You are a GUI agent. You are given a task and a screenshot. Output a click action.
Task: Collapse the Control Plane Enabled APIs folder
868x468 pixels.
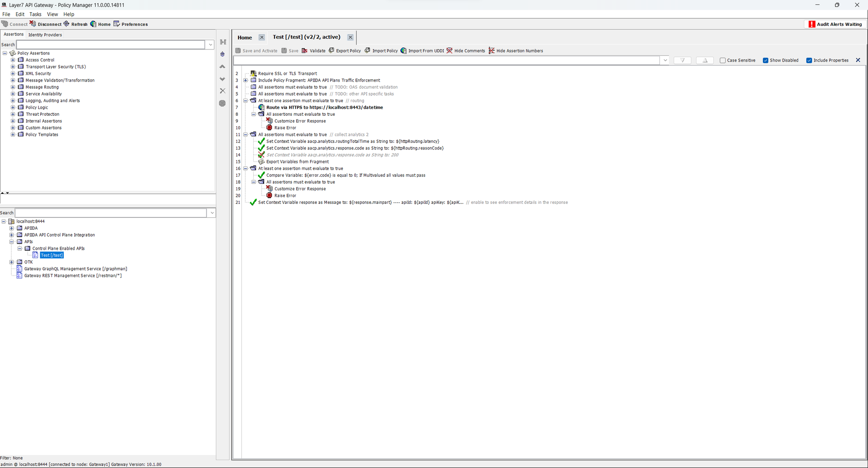[x=20, y=248]
